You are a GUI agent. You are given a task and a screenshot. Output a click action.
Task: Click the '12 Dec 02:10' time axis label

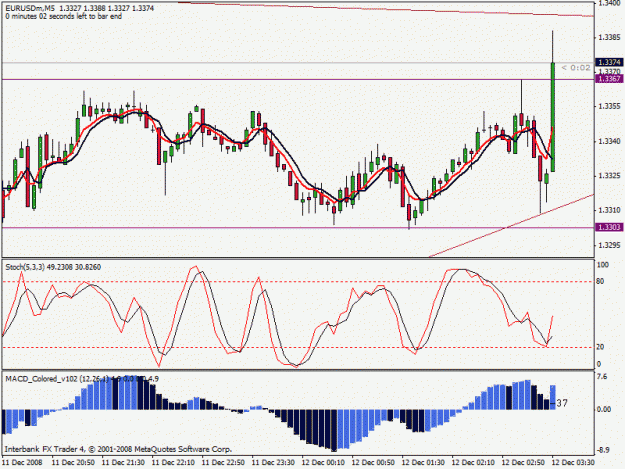pyautogui.click(x=473, y=463)
